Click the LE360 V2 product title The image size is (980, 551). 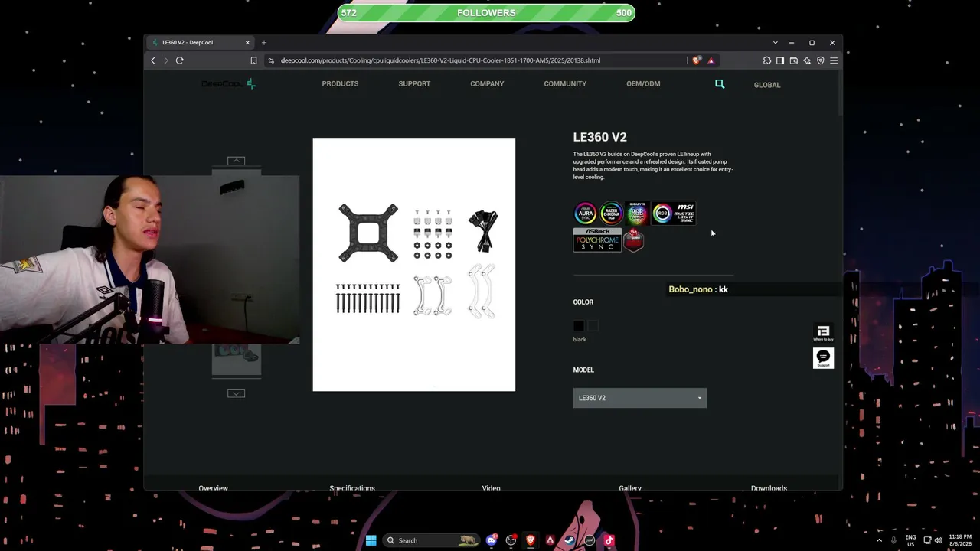point(600,137)
